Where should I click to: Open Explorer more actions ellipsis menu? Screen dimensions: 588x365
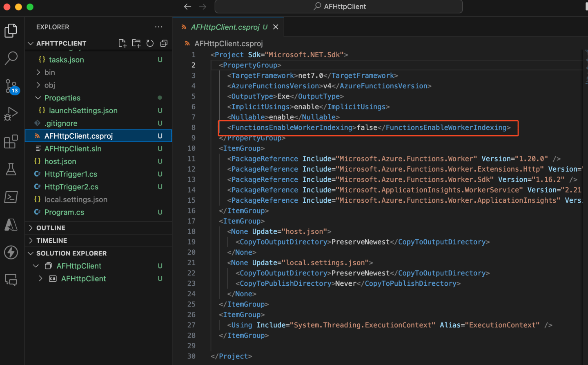(x=158, y=27)
